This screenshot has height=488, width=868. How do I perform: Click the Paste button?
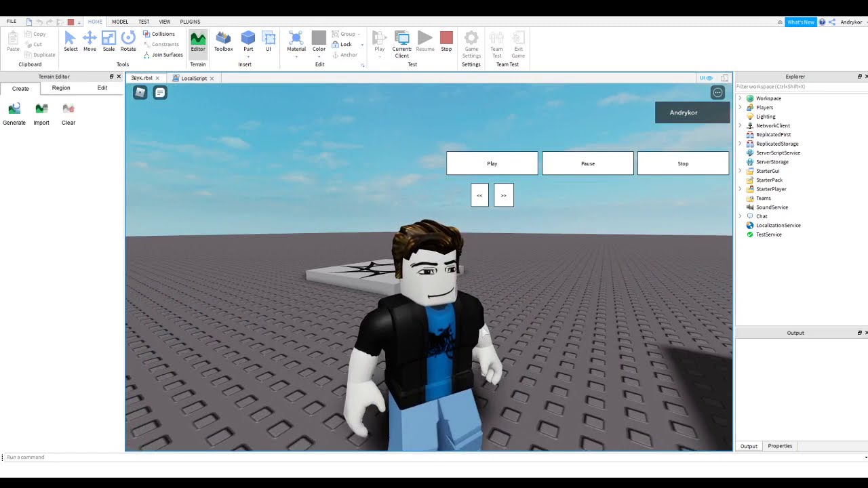[x=13, y=41]
